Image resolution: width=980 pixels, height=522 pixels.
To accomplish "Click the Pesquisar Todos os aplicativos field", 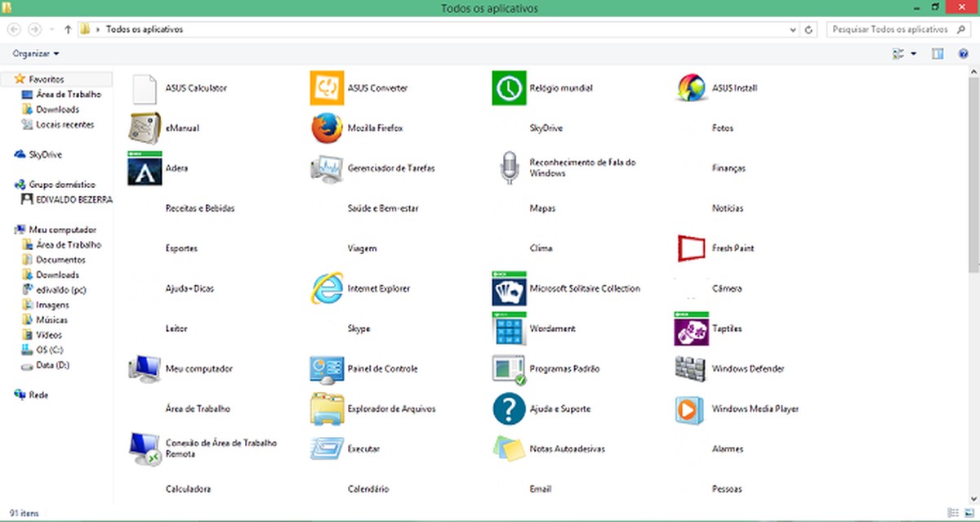I will click(889, 29).
